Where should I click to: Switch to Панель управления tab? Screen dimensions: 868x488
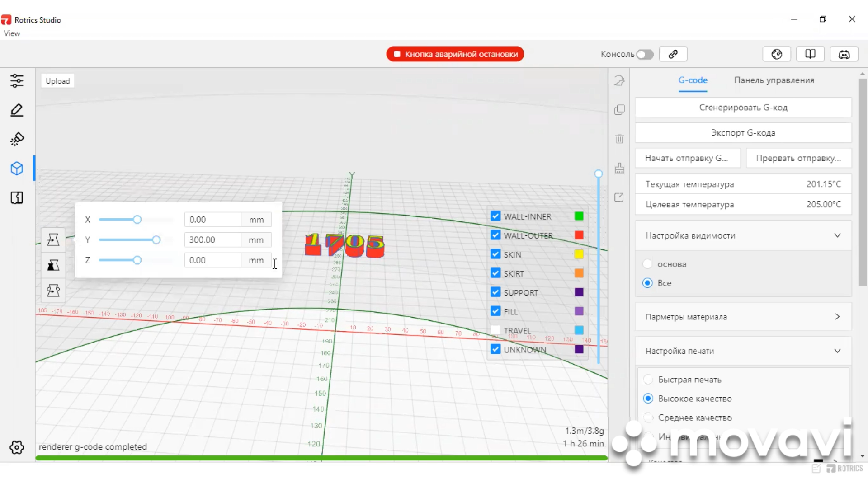coord(774,80)
